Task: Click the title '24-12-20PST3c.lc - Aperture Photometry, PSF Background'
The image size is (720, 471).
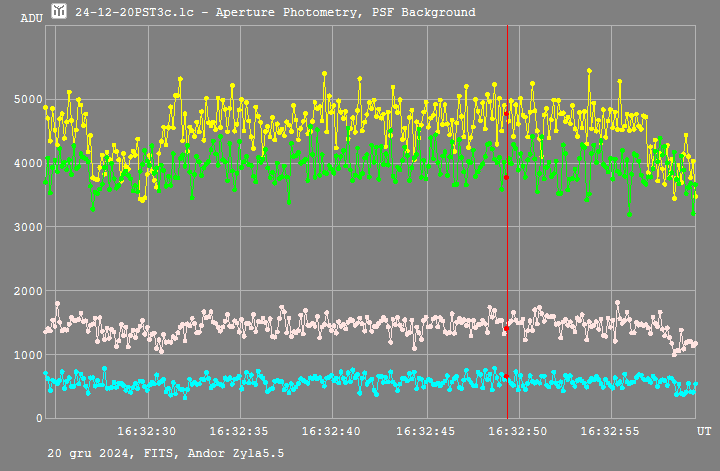Action: [x=275, y=12]
